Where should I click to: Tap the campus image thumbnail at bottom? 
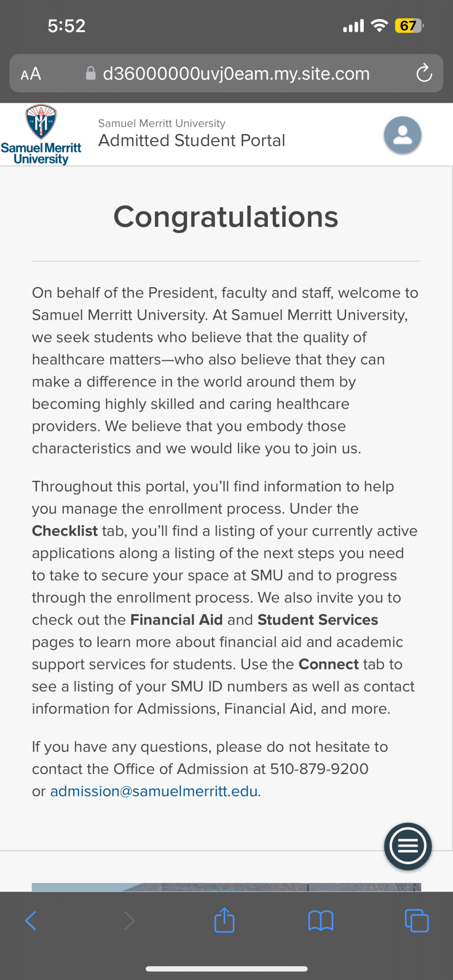[x=226, y=887]
